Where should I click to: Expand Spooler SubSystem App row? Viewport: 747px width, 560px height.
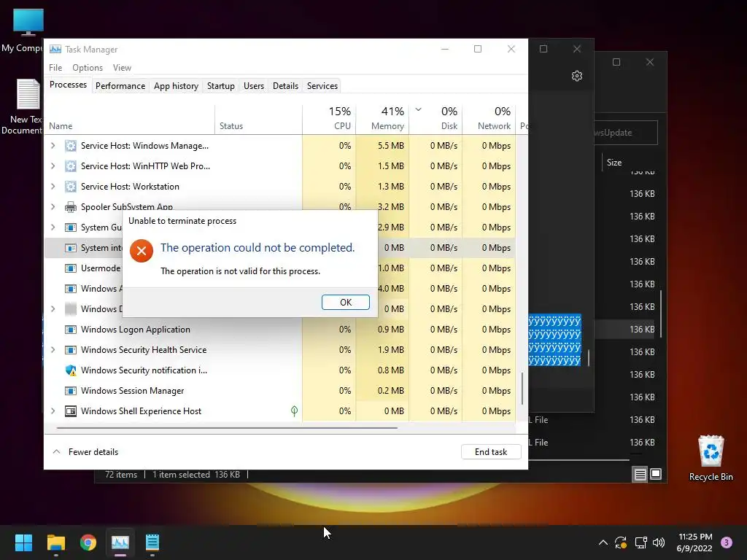point(53,207)
